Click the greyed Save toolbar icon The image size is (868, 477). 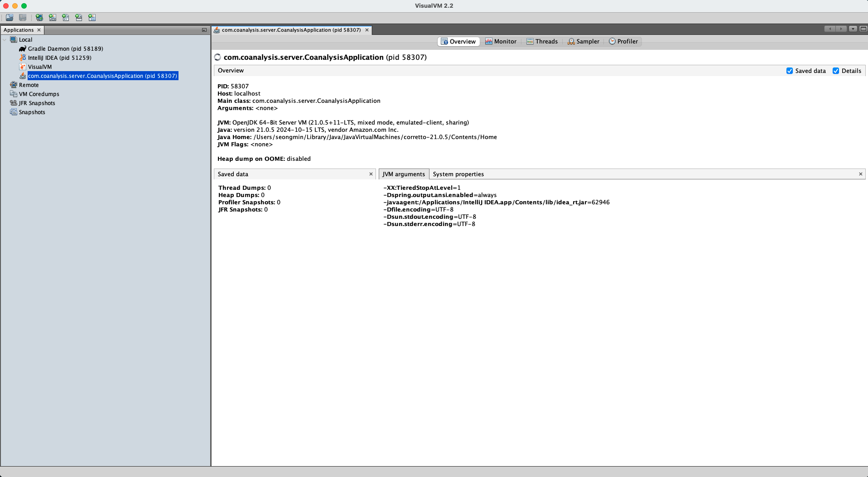point(23,18)
